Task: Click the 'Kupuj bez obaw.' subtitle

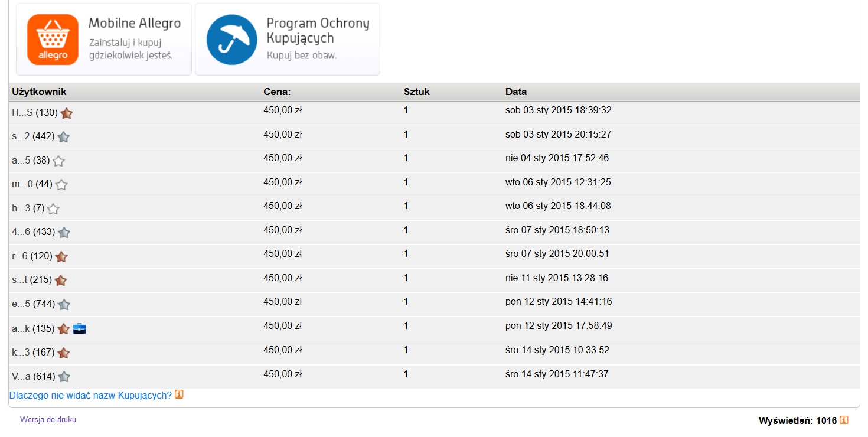Action: click(302, 56)
